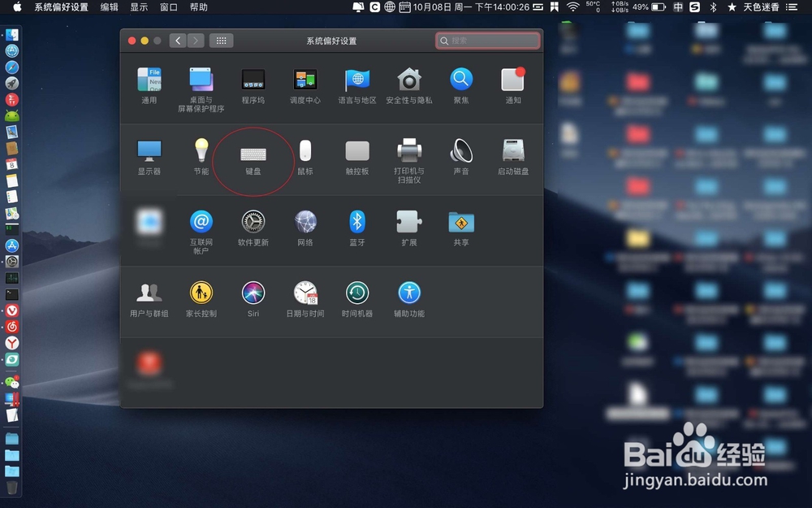Viewport: 812px width, 508px height.
Task: Open the 蓝牙 (Bluetooth) pane
Action: (x=357, y=228)
